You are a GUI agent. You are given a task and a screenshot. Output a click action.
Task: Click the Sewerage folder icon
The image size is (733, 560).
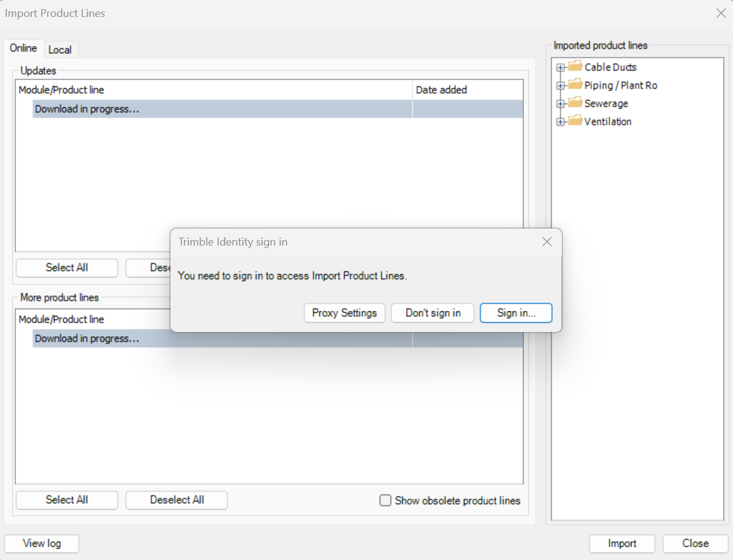point(574,103)
